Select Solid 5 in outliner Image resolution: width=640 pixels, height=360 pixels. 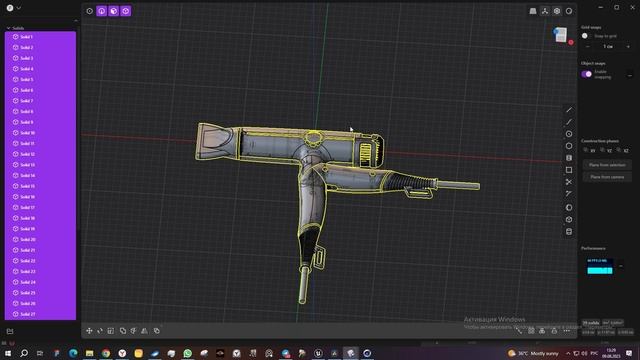(40, 79)
